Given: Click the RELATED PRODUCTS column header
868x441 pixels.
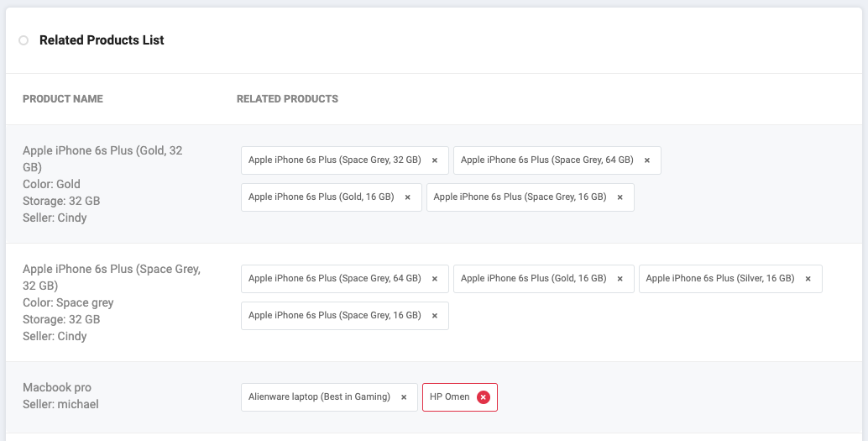Looking at the screenshot, I should 287,99.
